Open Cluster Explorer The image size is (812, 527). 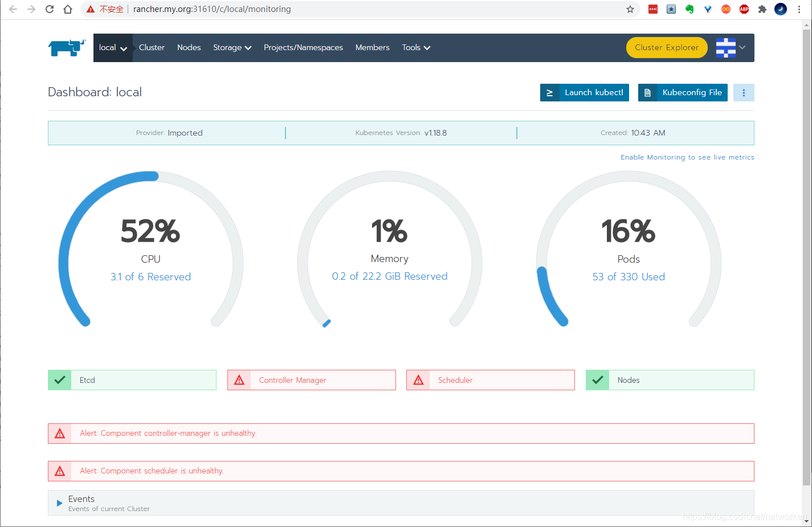point(667,48)
